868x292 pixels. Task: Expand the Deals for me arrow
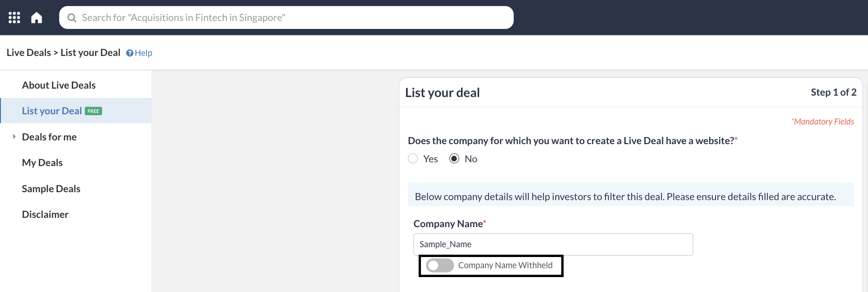click(x=14, y=137)
